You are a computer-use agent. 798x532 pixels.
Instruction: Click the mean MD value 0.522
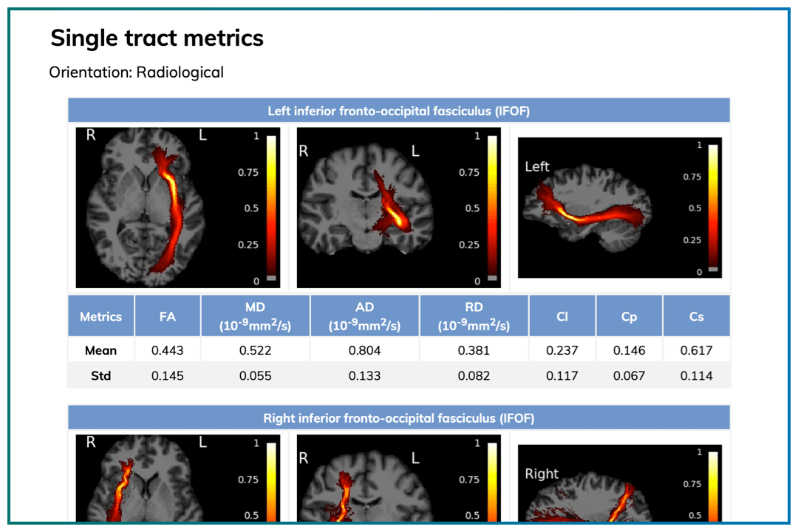click(255, 350)
